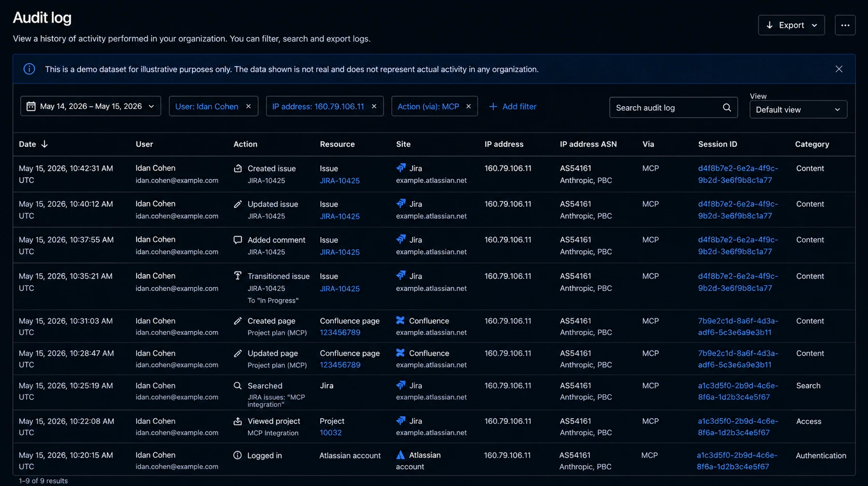Open project 10032 link
868x486 pixels.
coord(331,433)
